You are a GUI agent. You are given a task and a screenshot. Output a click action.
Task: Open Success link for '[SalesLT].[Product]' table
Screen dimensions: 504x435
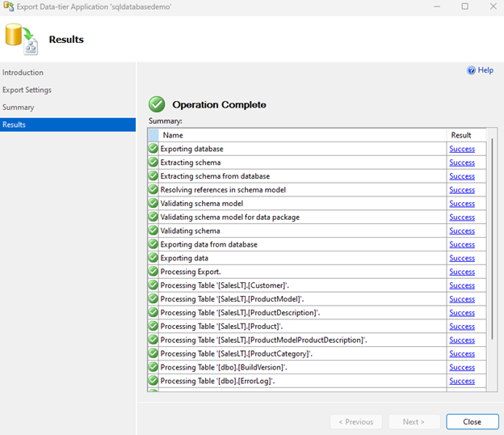(x=462, y=327)
